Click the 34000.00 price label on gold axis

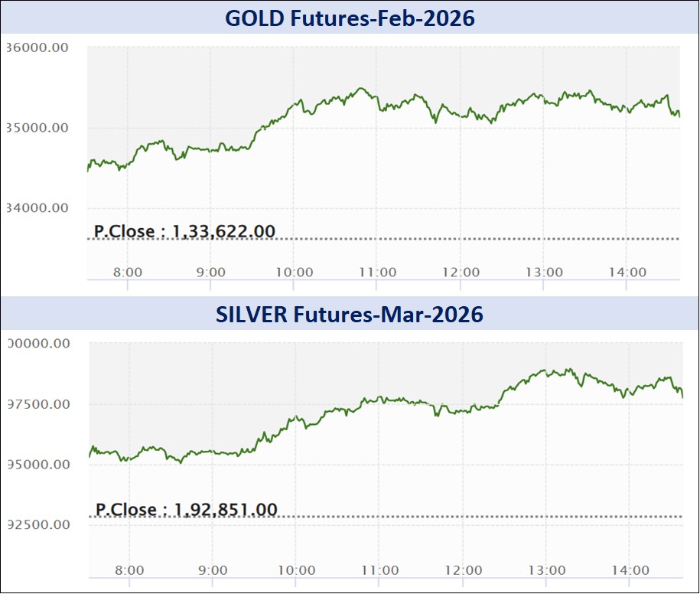[x=38, y=207]
